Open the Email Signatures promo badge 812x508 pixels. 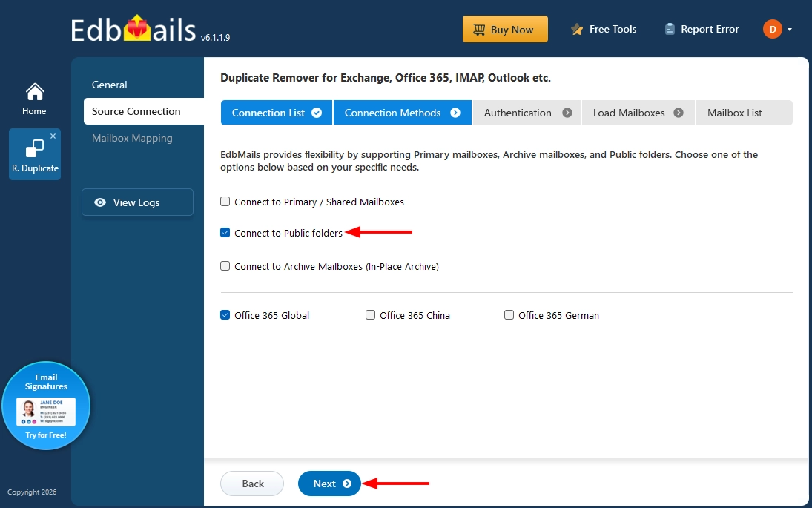tap(46, 406)
